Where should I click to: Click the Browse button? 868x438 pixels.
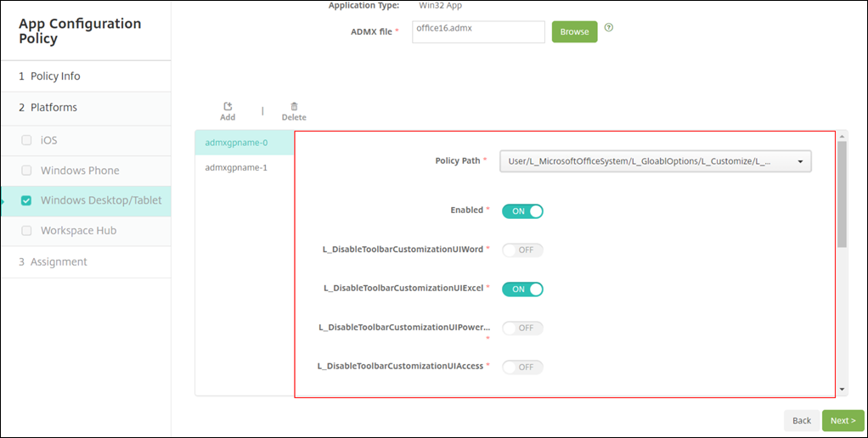(x=575, y=32)
